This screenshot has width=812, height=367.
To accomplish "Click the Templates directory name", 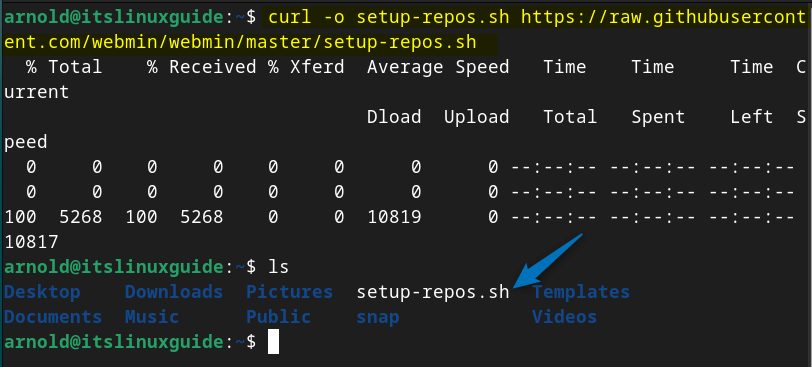I will pos(581,292).
